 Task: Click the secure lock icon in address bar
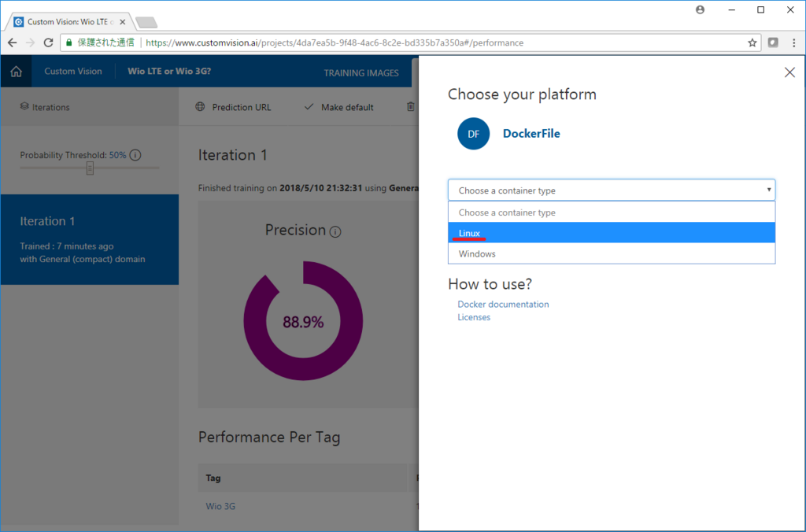click(x=69, y=42)
